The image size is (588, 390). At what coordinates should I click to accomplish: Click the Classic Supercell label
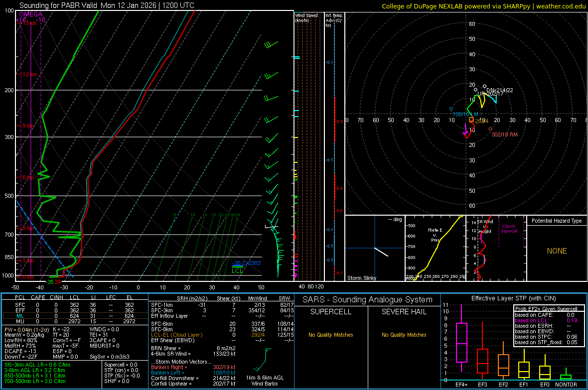(x=509, y=229)
